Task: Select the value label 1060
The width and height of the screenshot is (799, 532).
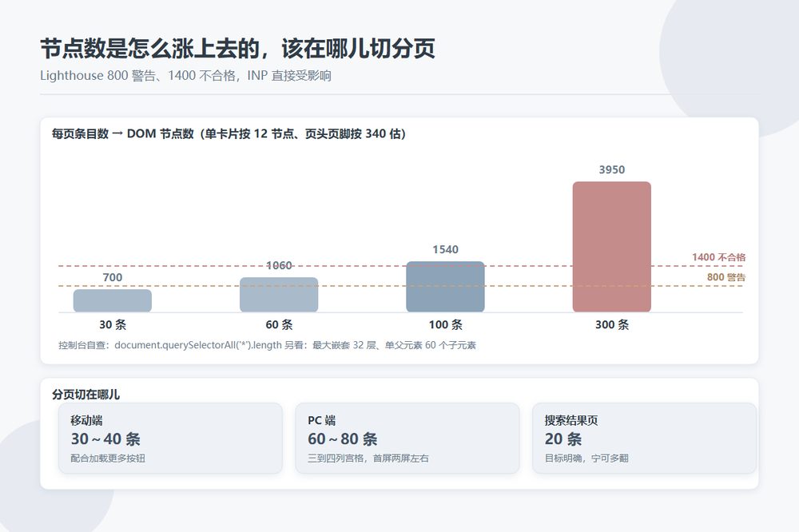Action: point(279,265)
